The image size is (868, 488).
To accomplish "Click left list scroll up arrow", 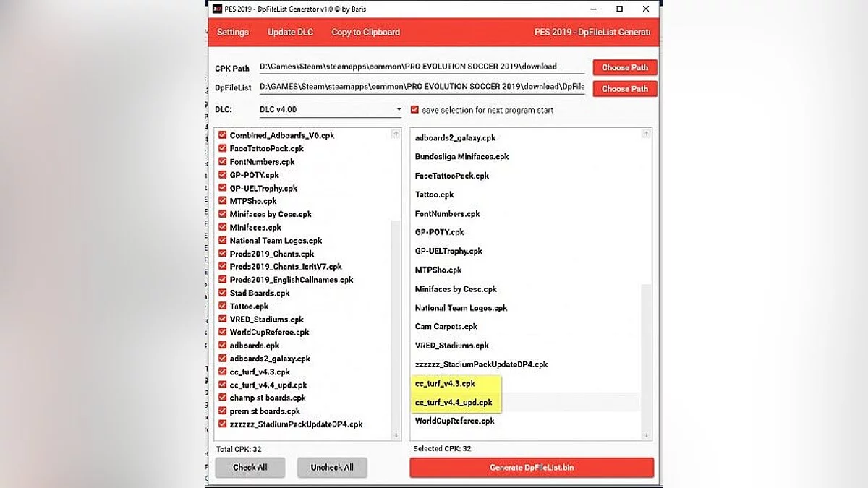I will (396, 134).
